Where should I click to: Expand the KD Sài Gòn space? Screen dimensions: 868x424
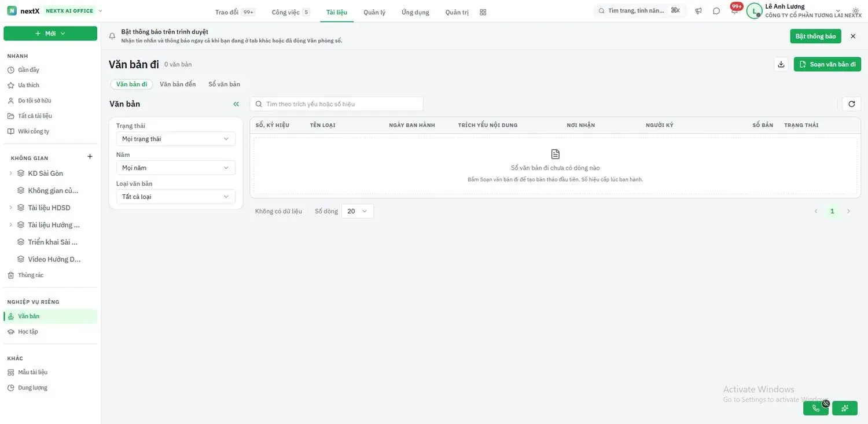pos(10,174)
